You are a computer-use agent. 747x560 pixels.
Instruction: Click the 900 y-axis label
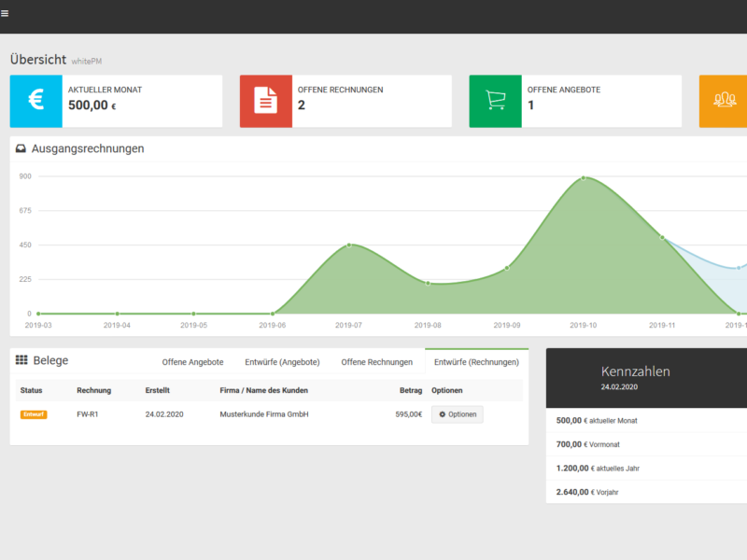pyautogui.click(x=25, y=176)
